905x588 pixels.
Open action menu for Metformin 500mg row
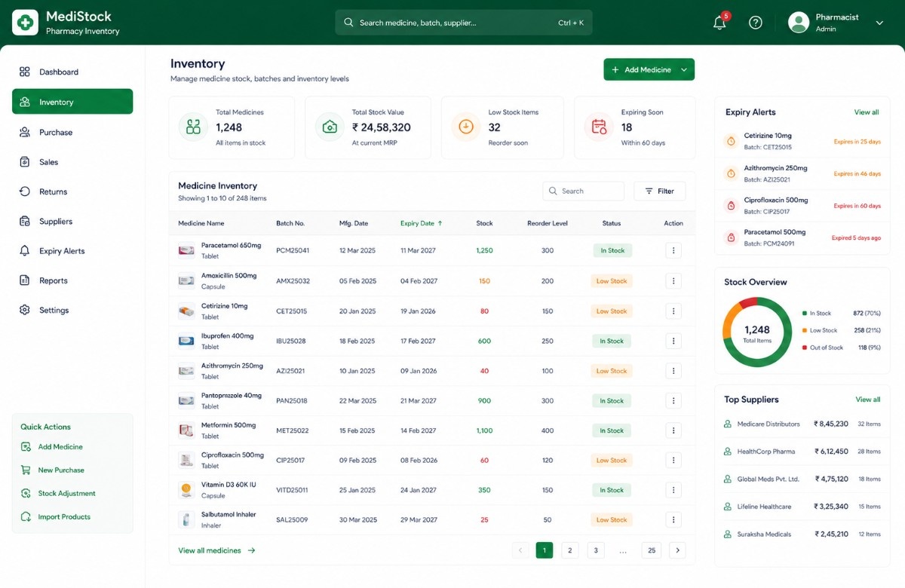[673, 430]
